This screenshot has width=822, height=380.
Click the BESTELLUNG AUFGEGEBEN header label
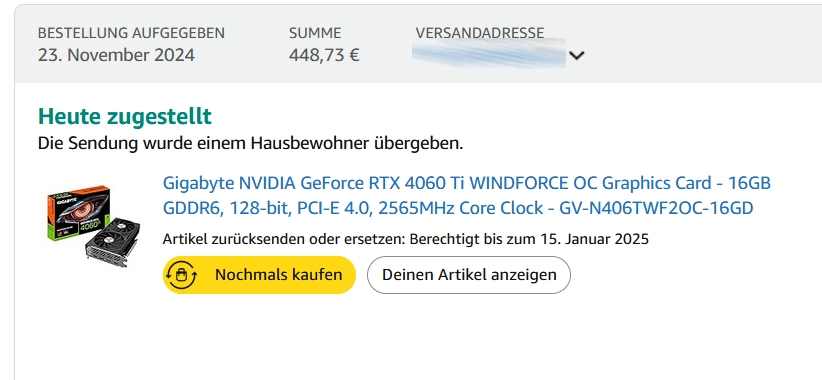pos(131,33)
